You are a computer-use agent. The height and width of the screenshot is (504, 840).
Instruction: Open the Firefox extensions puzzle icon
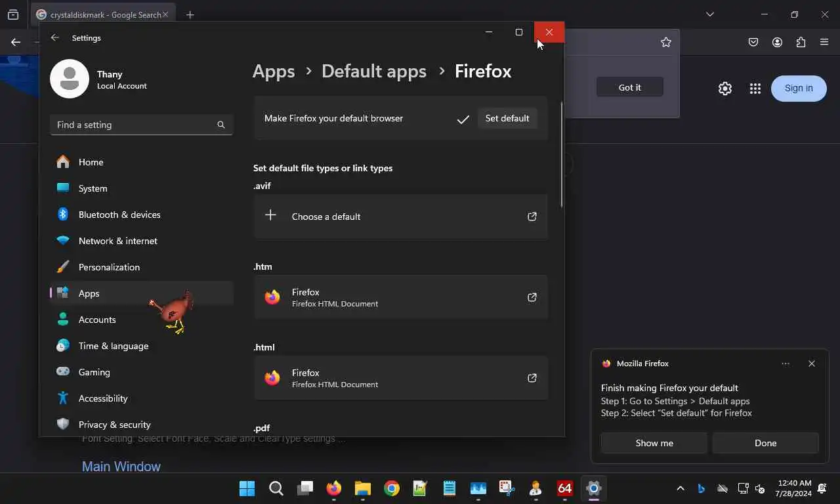coord(801,42)
